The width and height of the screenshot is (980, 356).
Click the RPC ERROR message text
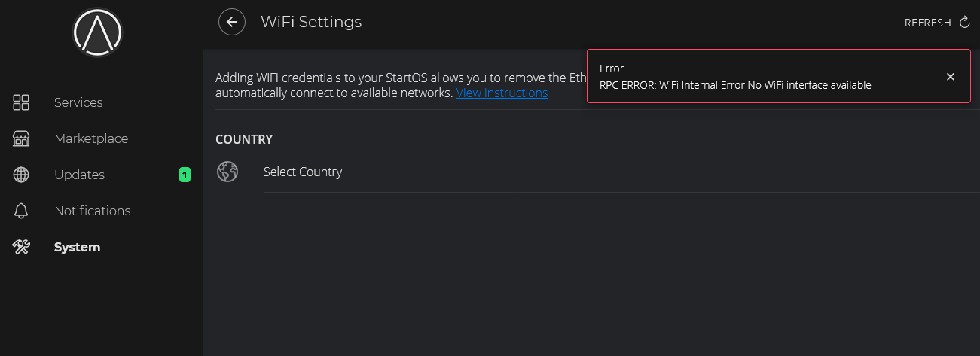tap(735, 85)
